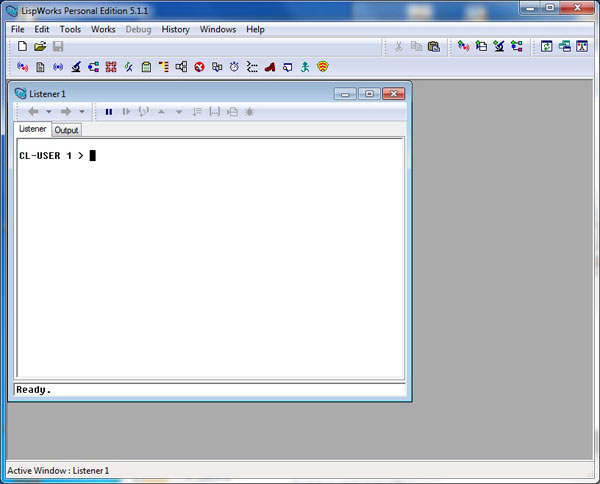The width and height of the screenshot is (600, 484).
Task: Open the History menu
Action: pos(175,29)
